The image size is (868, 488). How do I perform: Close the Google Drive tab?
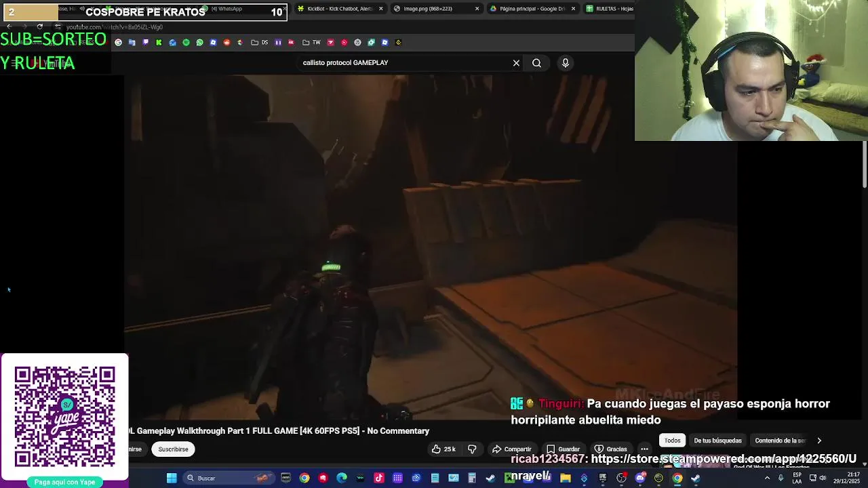pyautogui.click(x=573, y=9)
